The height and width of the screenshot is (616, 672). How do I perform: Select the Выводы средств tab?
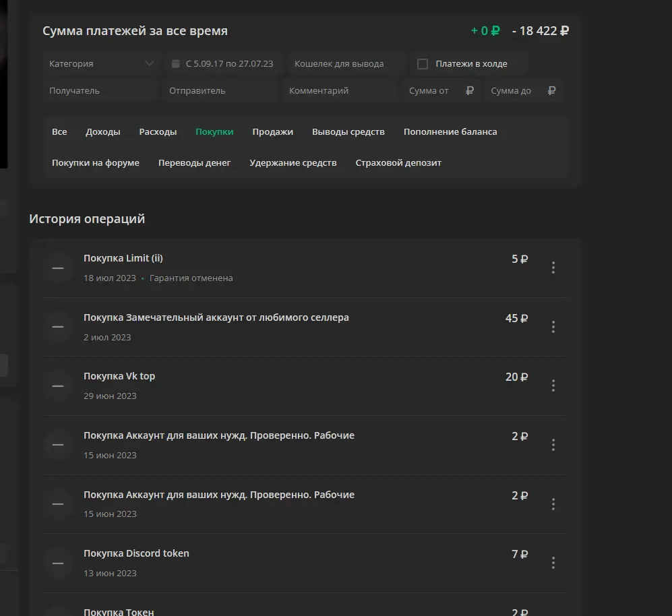348,131
